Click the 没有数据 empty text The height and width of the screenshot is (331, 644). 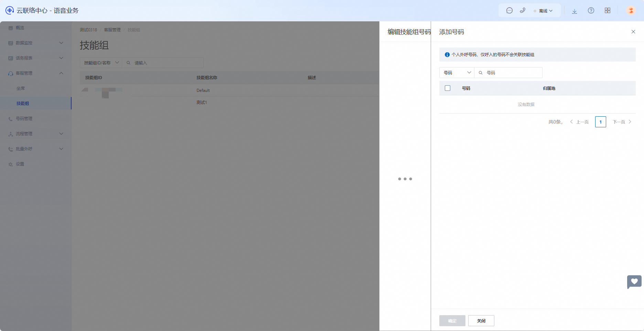pyautogui.click(x=526, y=105)
